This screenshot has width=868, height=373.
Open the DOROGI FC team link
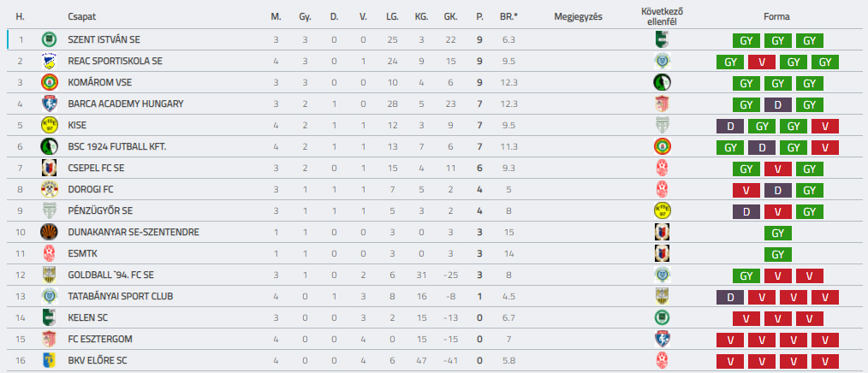(90, 189)
